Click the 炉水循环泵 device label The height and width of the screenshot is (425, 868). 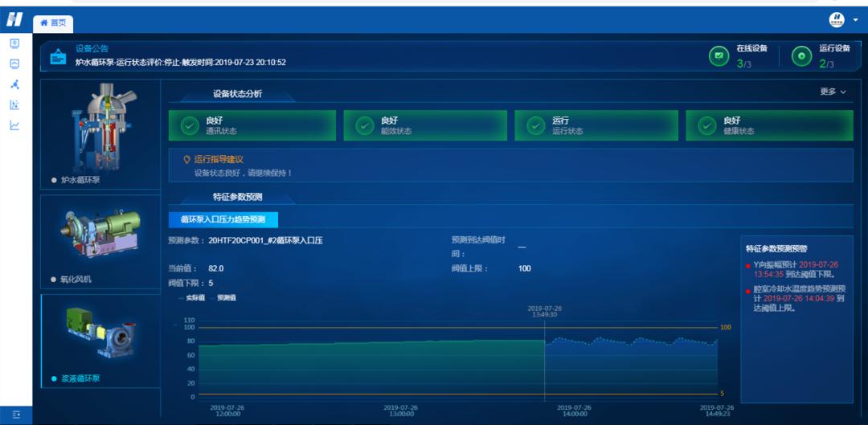pos(80,180)
